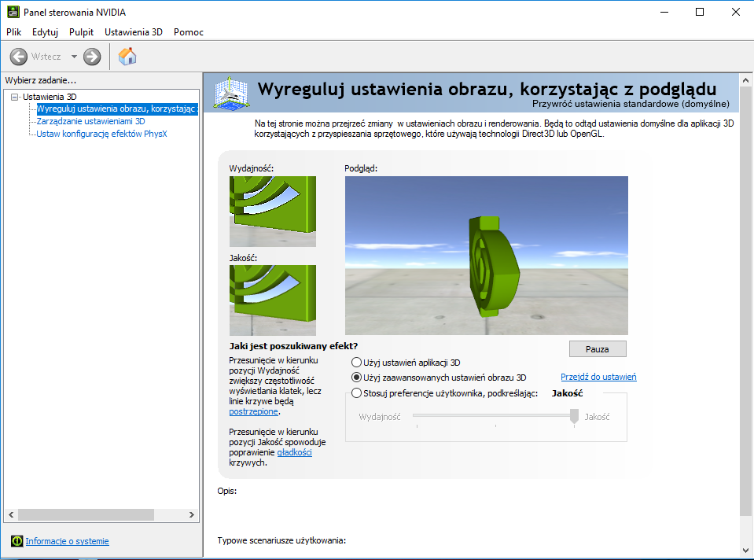Click the main panel scroll down arrow
This screenshot has width=754, height=560.
tap(746, 551)
